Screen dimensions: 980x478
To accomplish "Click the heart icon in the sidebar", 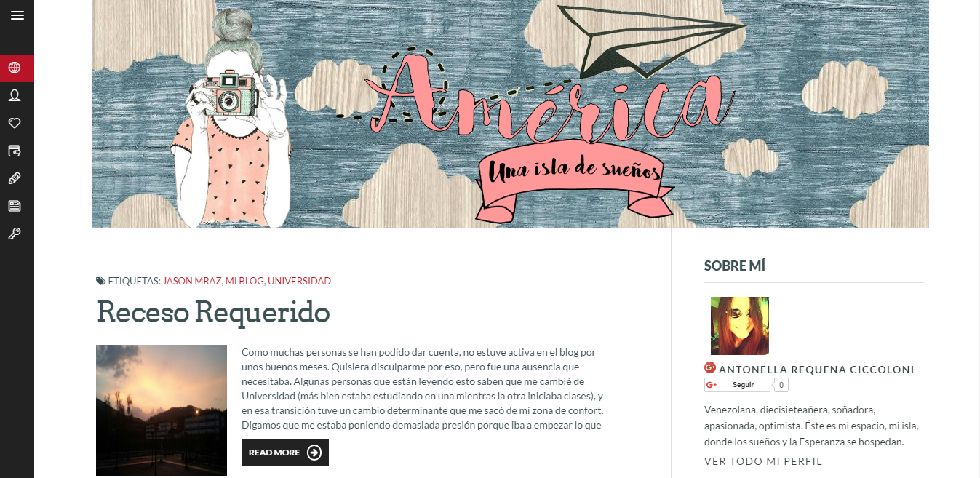I will (15, 123).
